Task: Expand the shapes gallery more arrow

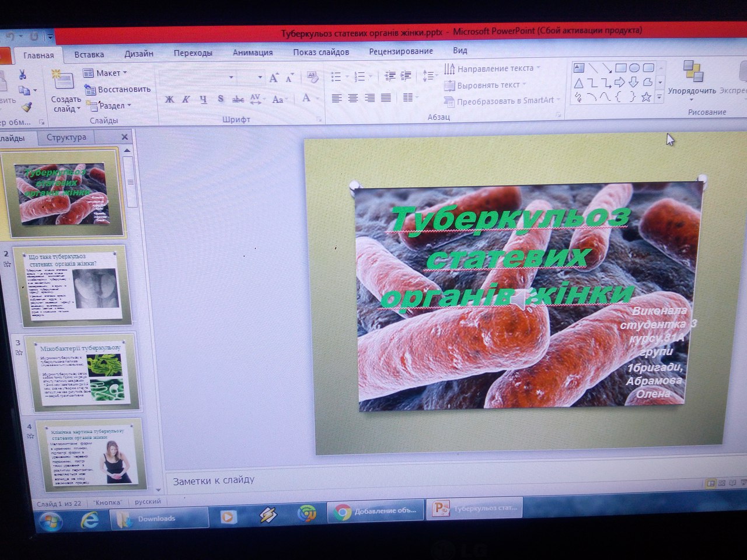Action: (660, 97)
